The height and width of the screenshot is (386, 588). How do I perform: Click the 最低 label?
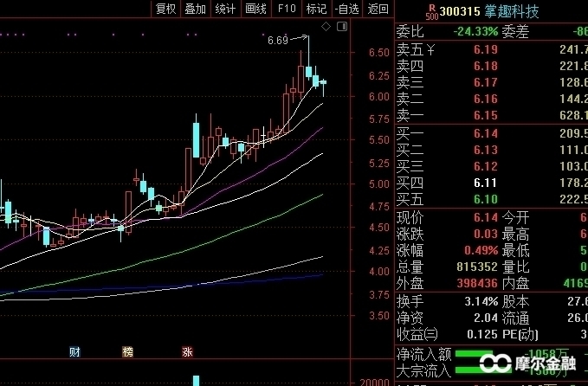pyautogui.click(x=515, y=250)
